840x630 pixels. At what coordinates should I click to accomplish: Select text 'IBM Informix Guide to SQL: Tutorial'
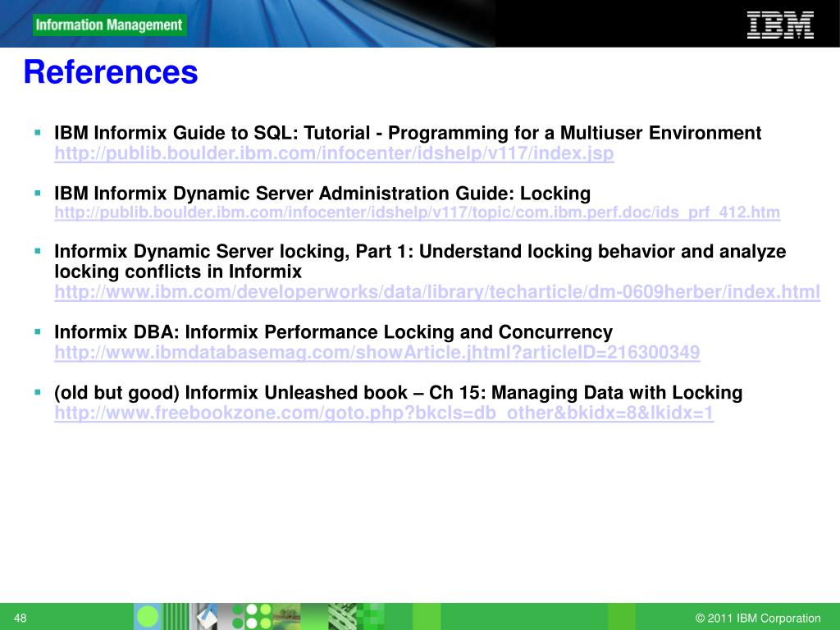pos(212,133)
